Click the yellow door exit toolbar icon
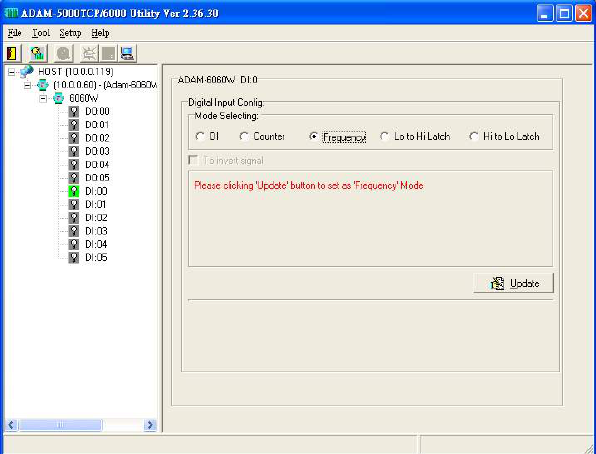The width and height of the screenshot is (596, 454). coord(12,53)
